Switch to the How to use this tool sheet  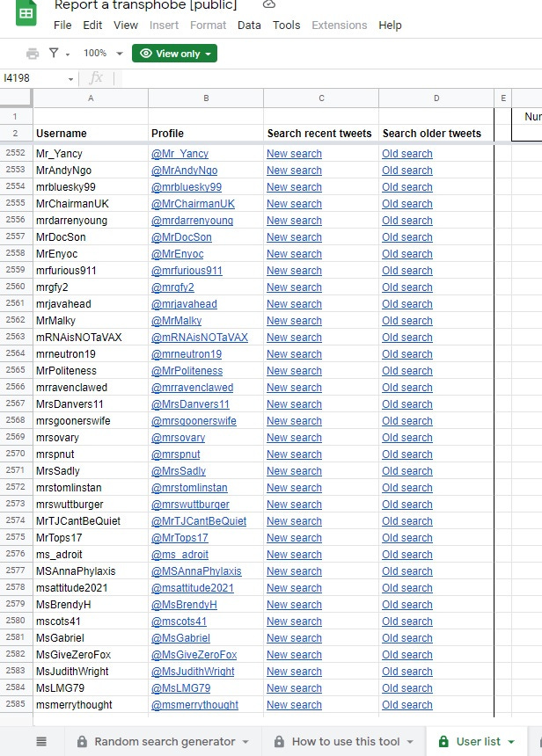point(345,742)
